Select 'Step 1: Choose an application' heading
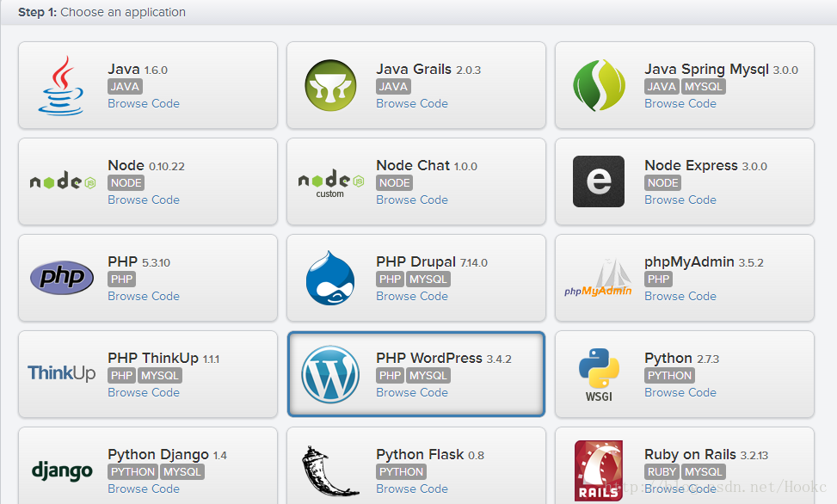The image size is (837, 504). point(102,12)
